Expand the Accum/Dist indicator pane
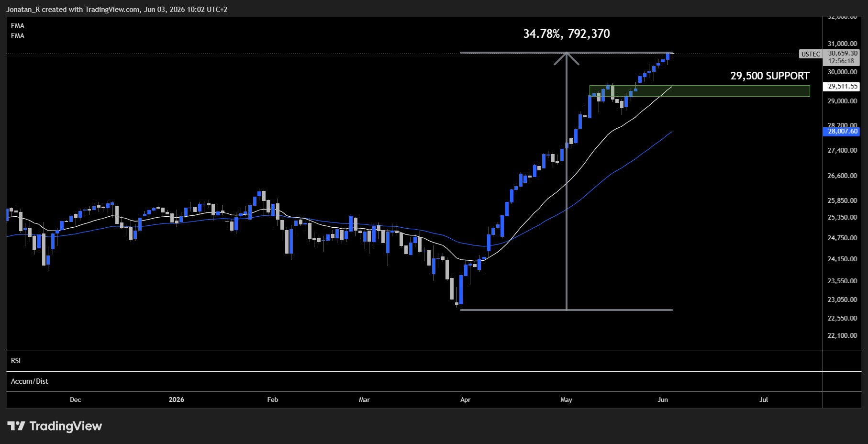The height and width of the screenshot is (444, 868). [x=414, y=381]
